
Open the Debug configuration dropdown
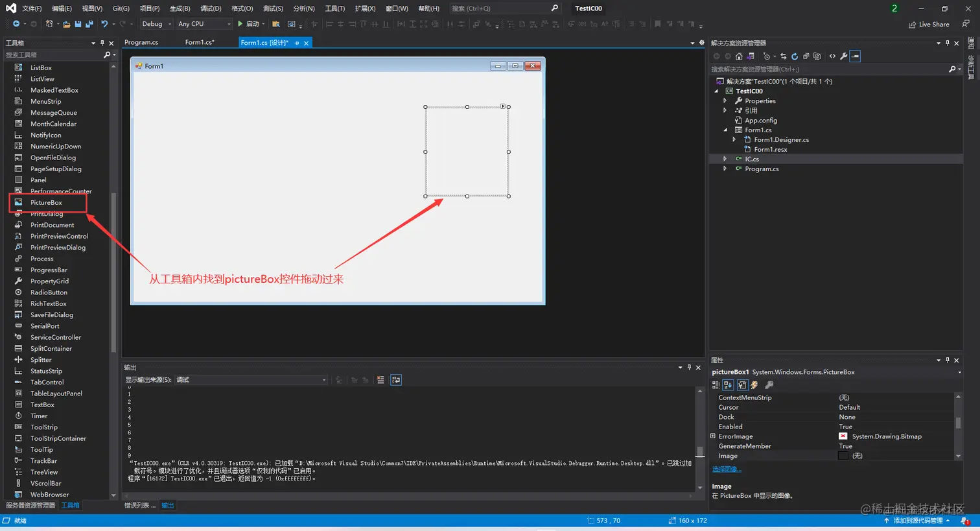tap(156, 24)
